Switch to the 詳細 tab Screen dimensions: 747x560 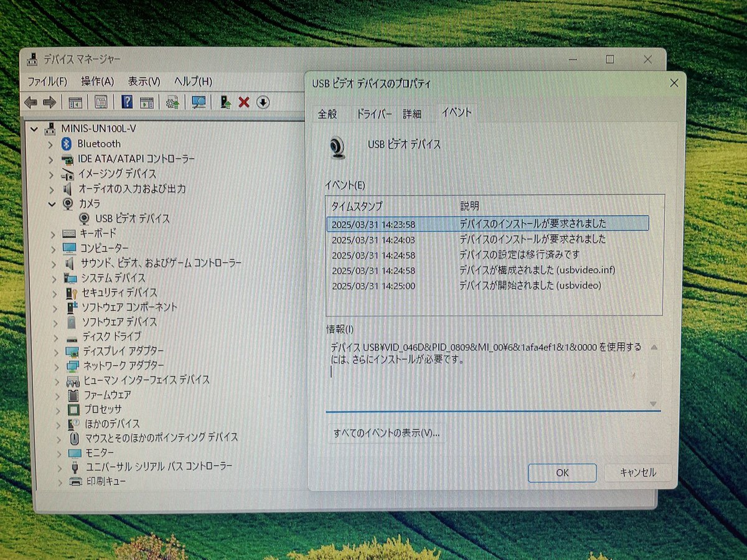412,114
